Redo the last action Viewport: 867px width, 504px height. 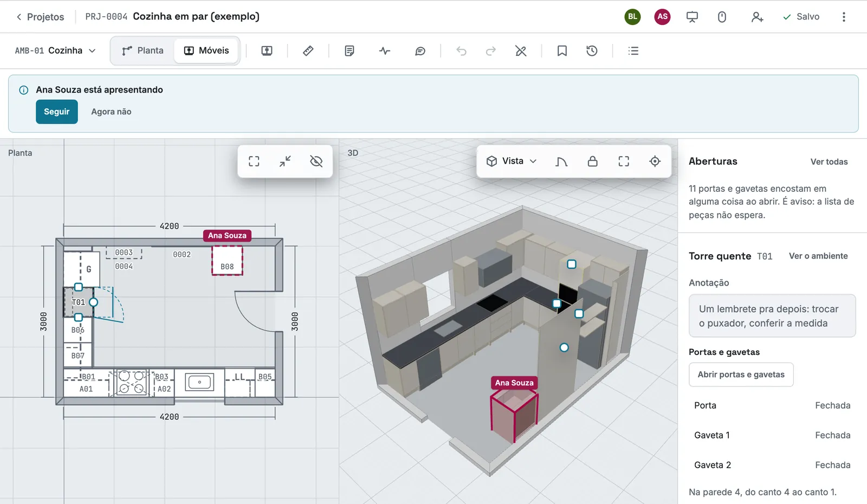point(491,51)
